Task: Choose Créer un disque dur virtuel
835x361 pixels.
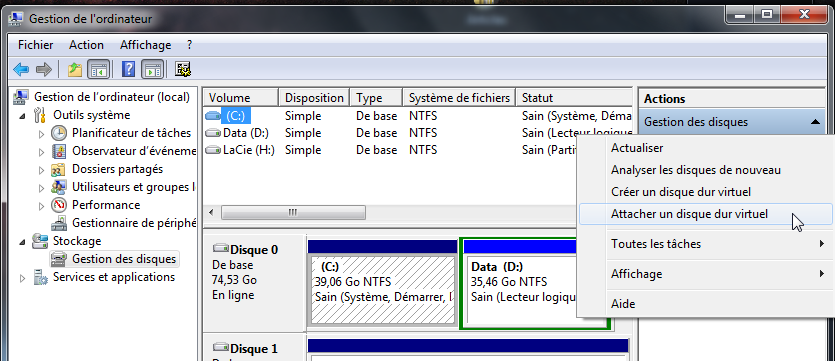Action: 706,192
